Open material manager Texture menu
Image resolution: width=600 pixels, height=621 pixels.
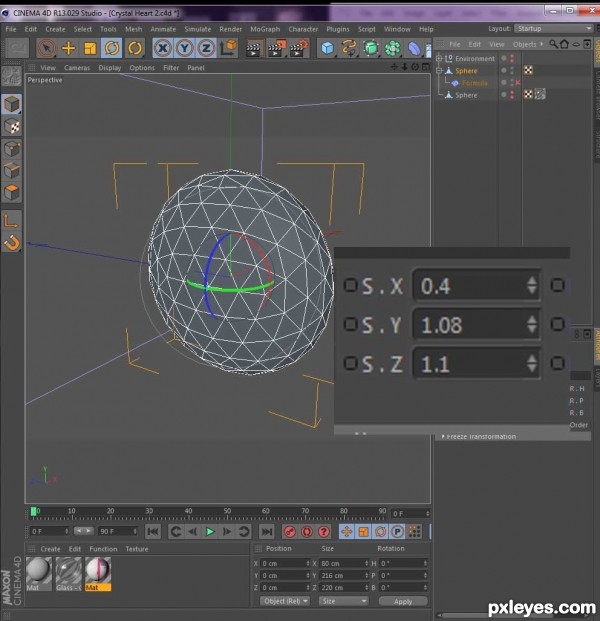click(137, 549)
